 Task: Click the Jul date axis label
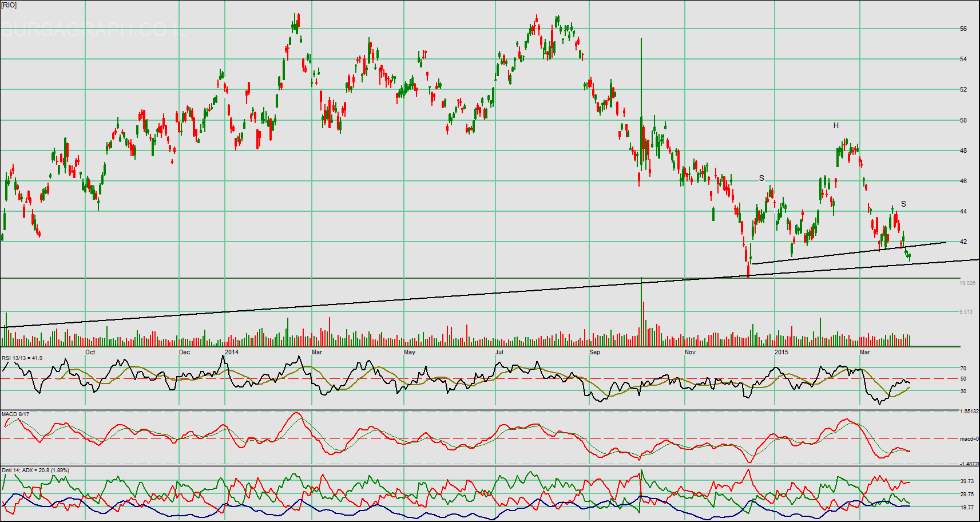(x=499, y=352)
